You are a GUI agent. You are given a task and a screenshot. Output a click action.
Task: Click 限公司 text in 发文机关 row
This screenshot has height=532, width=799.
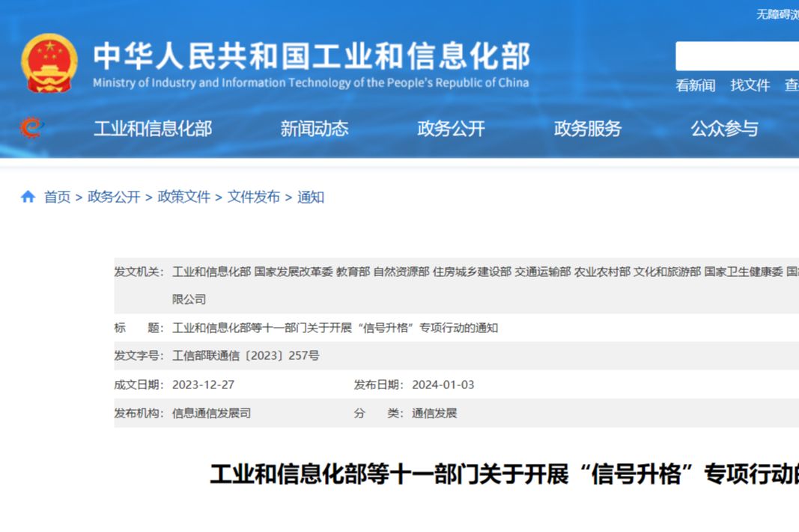[x=189, y=299]
